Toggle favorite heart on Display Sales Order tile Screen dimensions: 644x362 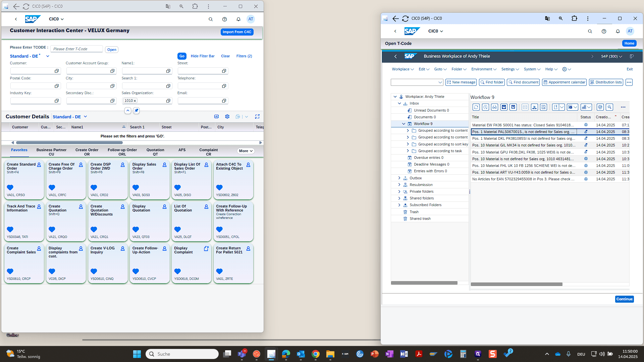click(x=136, y=188)
